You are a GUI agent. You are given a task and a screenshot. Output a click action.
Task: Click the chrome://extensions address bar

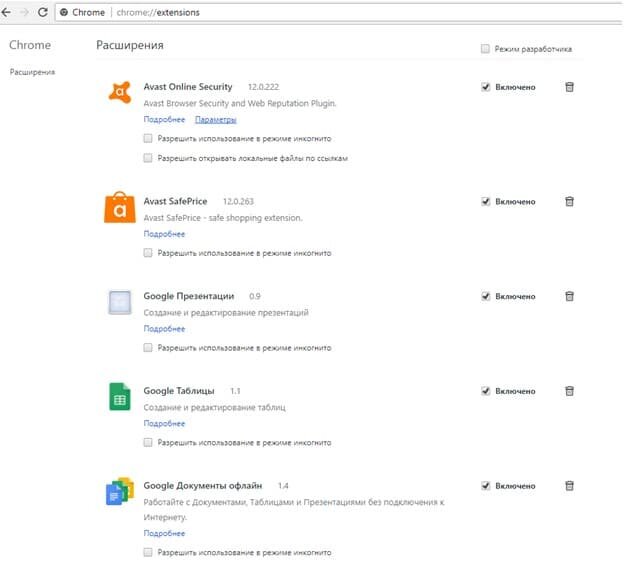pyautogui.click(x=338, y=12)
